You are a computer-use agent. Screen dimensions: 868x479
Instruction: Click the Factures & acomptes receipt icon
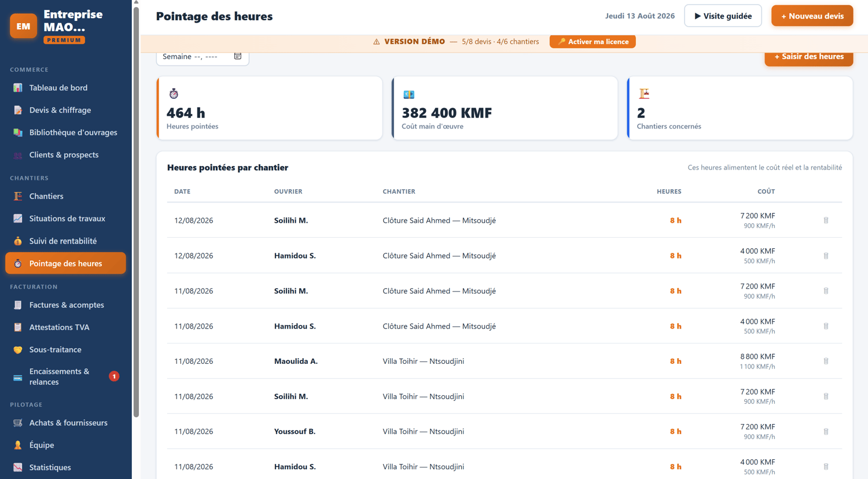pos(18,305)
